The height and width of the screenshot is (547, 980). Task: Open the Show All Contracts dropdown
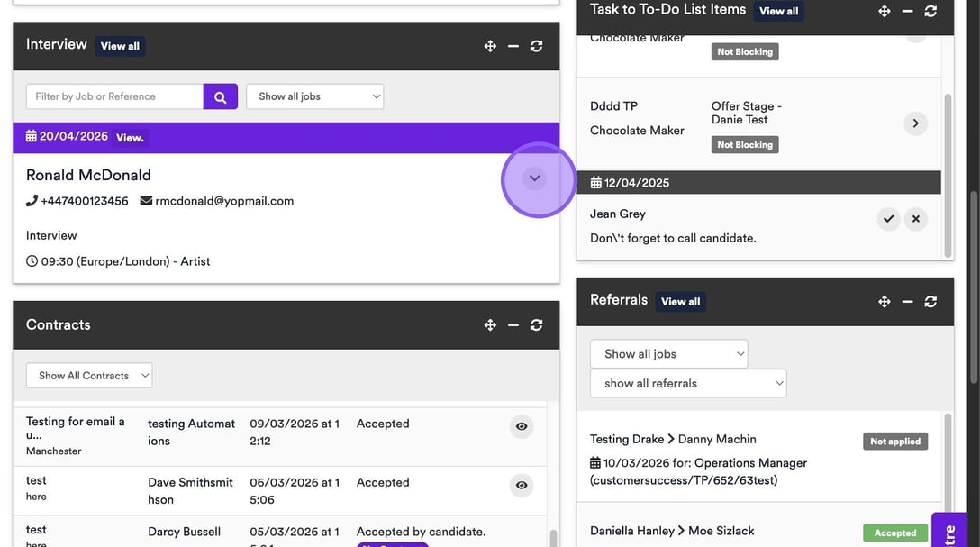(x=89, y=376)
